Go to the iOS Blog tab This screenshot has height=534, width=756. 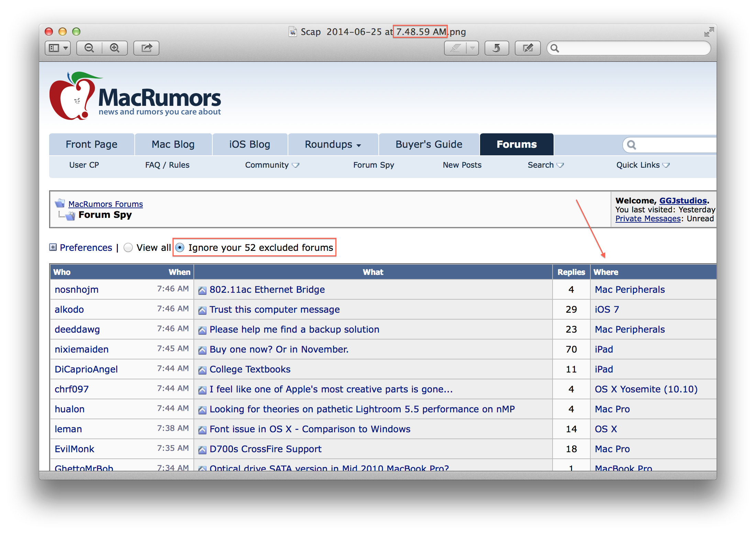(x=250, y=144)
